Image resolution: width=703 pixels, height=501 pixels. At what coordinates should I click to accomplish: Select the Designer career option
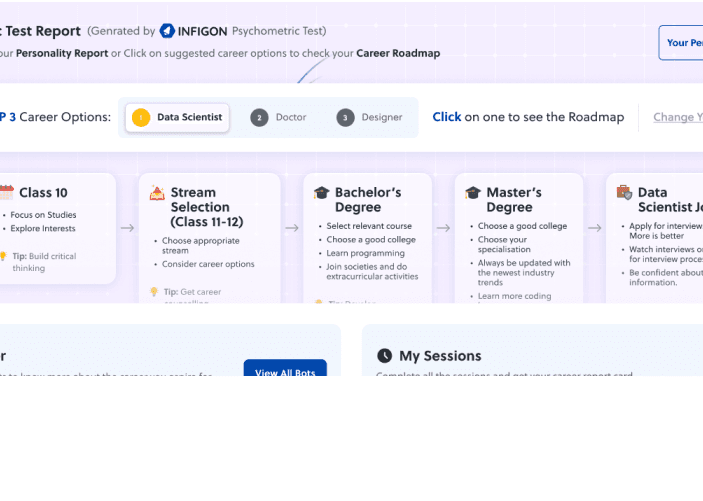369,118
